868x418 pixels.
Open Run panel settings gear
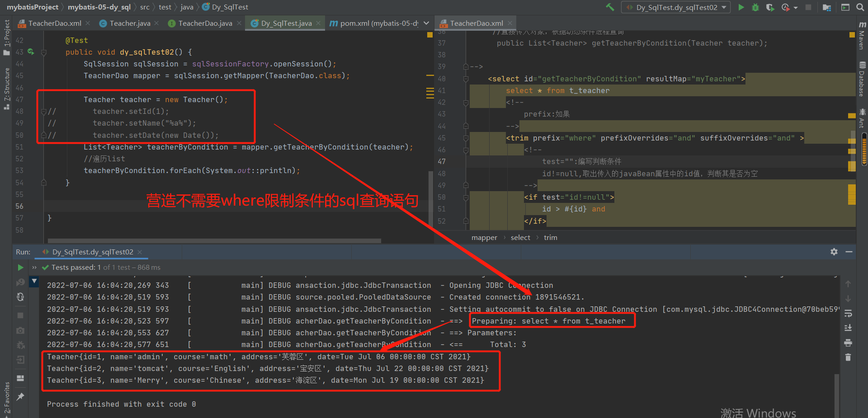tap(834, 252)
